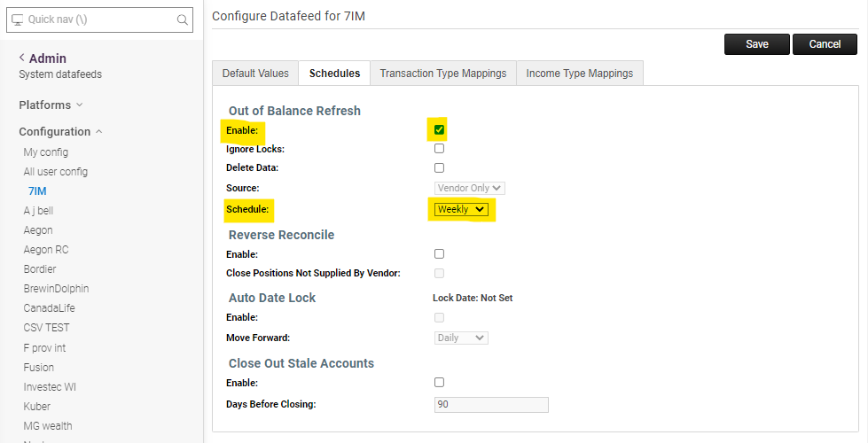Image resolution: width=868 pixels, height=443 pixels.
Task: Click the Days Before Closing field
Action: point(491,405)
